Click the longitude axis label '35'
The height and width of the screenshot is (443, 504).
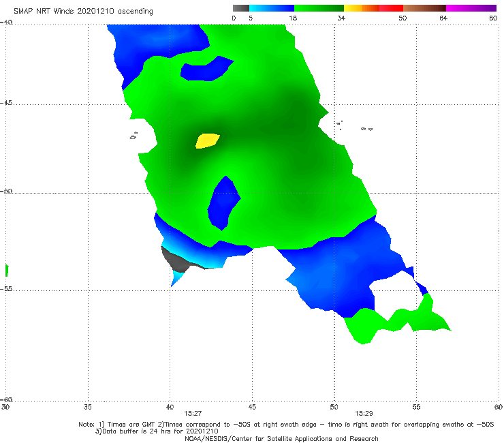click(x=87, y=407)
